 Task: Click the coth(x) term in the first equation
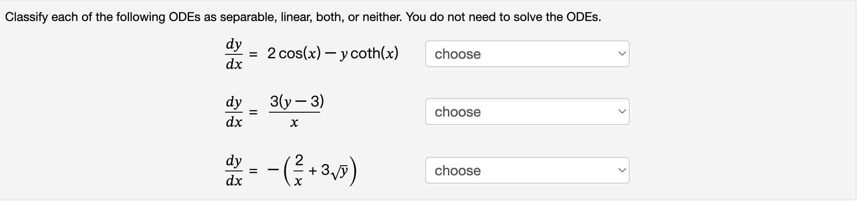click(x=374, y=53)
